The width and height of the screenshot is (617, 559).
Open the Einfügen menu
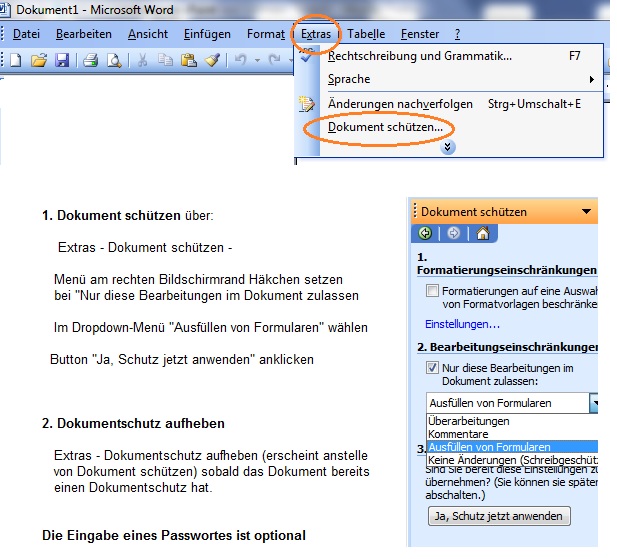(x=207, y=34)
